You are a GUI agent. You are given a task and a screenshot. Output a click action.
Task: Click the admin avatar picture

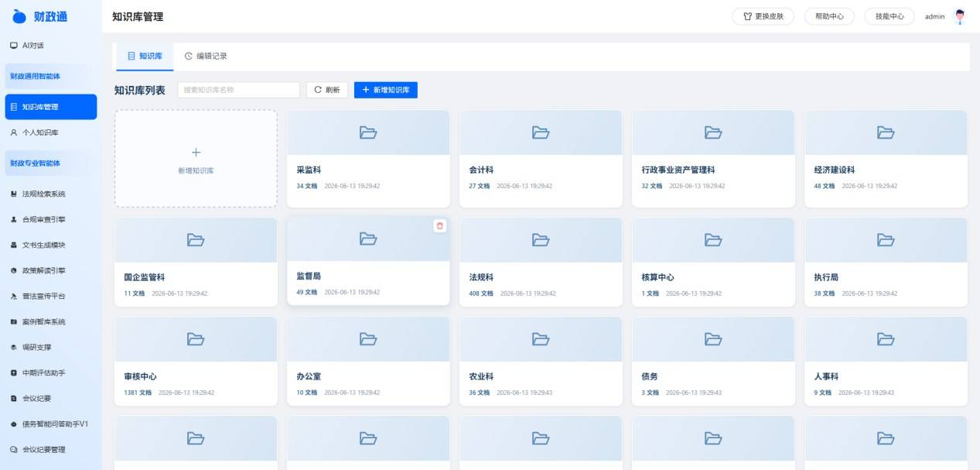(960, 16)
